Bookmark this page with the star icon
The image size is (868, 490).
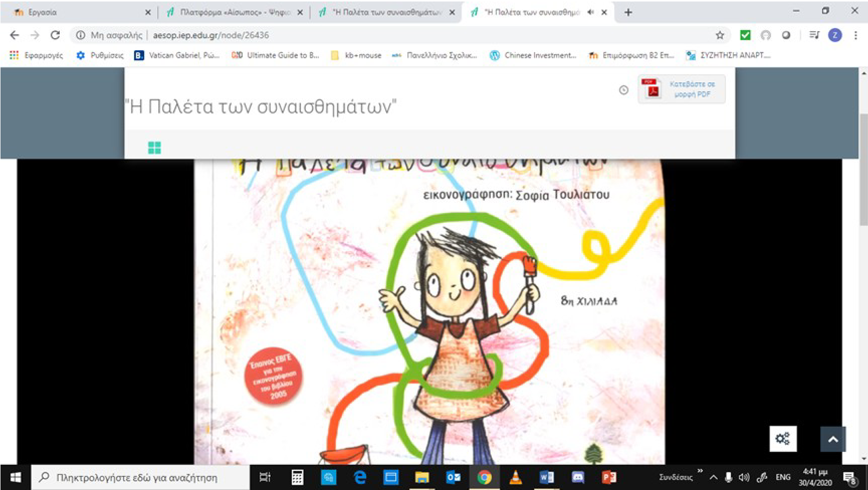click(x=720, y=35)
